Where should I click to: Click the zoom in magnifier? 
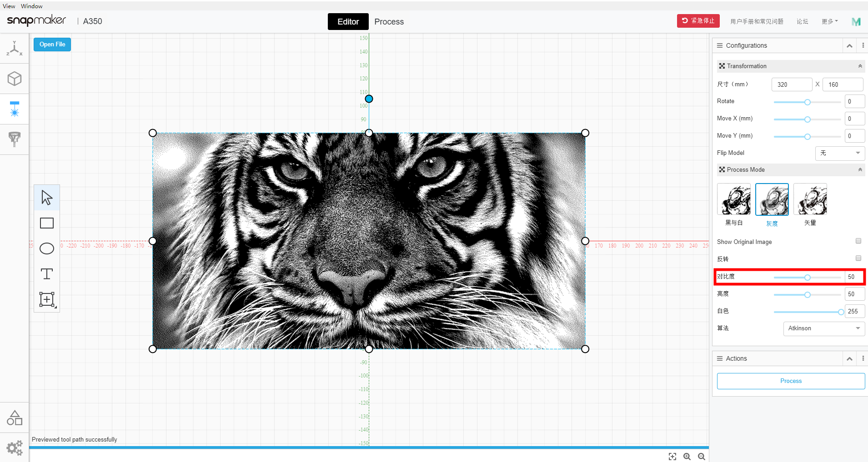687,457
